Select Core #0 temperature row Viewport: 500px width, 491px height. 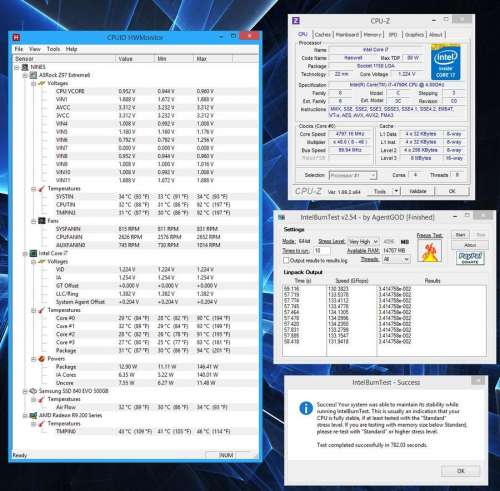point(135,318)
